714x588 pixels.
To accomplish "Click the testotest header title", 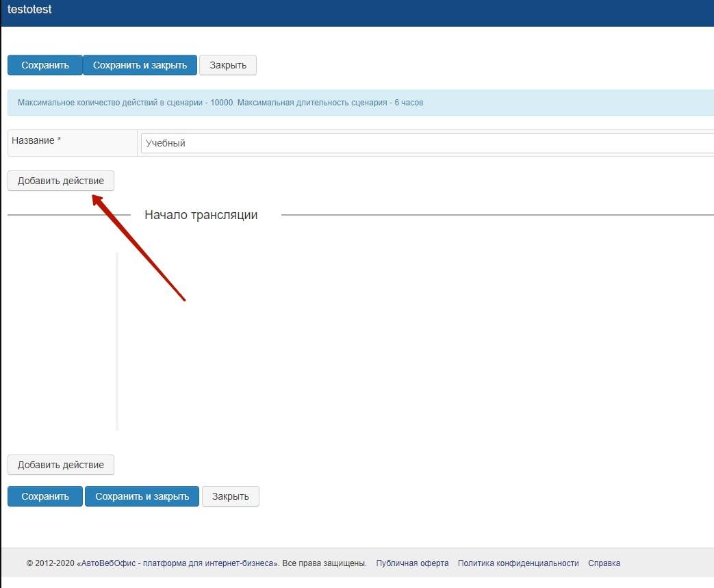I will click(29, 10).
